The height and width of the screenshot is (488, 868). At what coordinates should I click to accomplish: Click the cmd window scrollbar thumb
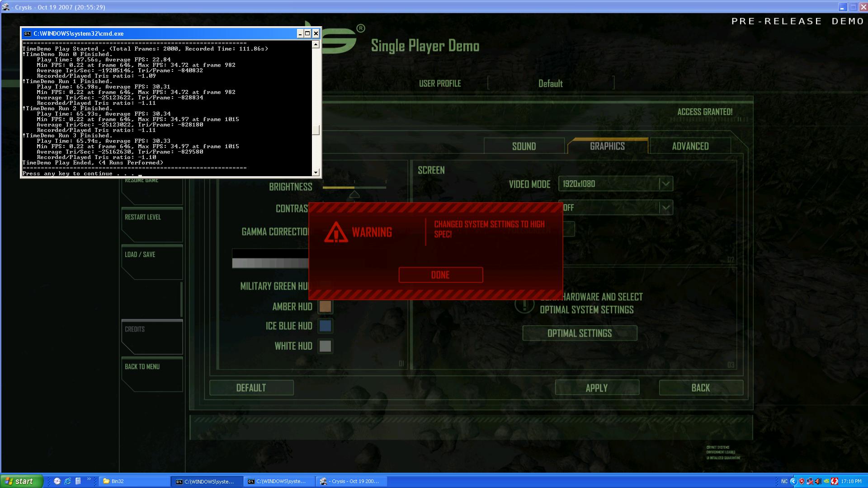click(x=316, y=130)
